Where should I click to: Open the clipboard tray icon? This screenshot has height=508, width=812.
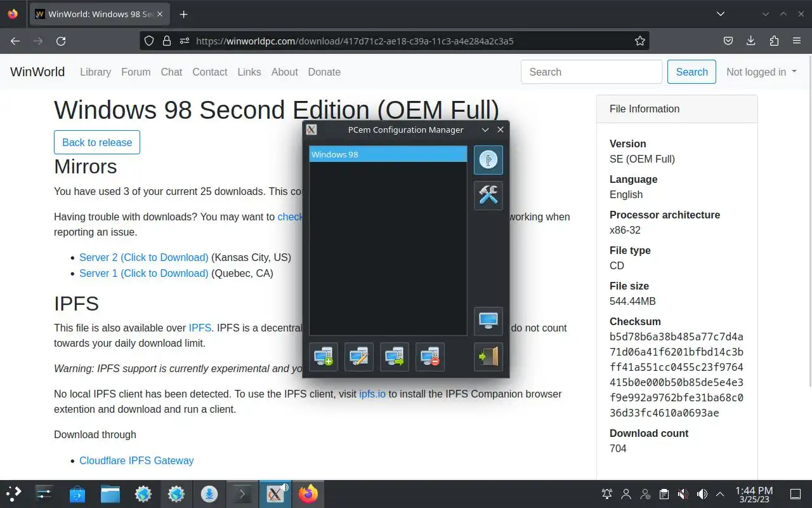point(664,494)
